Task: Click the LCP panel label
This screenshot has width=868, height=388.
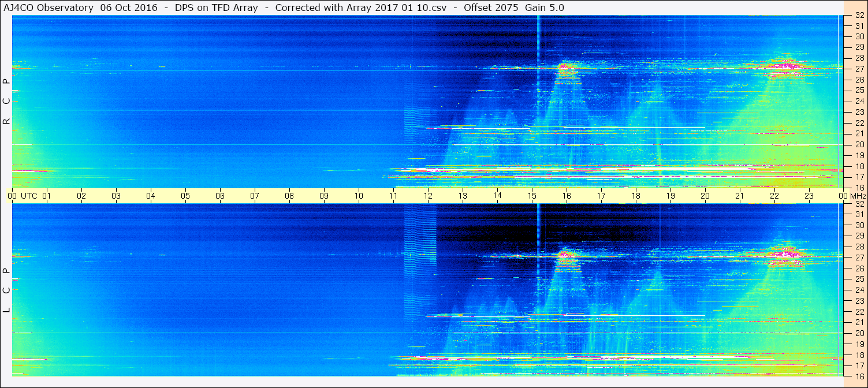Action: coord(7,290)
